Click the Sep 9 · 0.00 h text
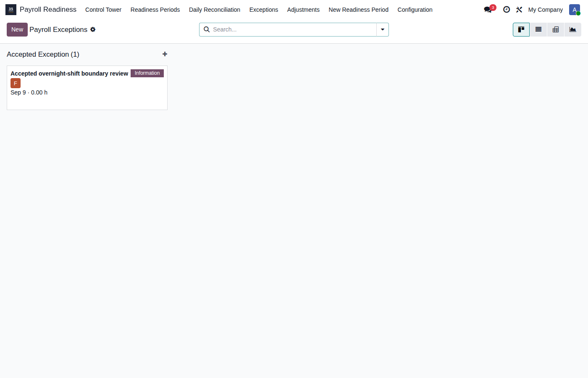588x378 pixels. click(29, 92)
